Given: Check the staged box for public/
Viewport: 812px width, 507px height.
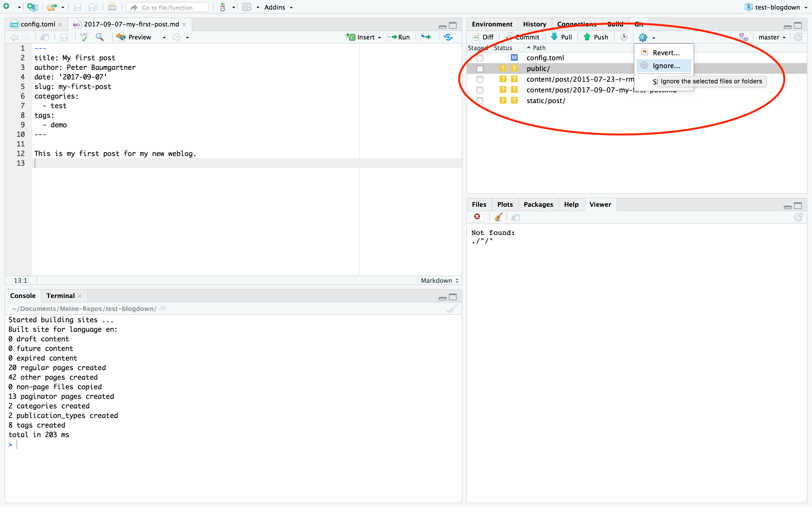Looking at the screenshot, I should [x=480, y=68].
